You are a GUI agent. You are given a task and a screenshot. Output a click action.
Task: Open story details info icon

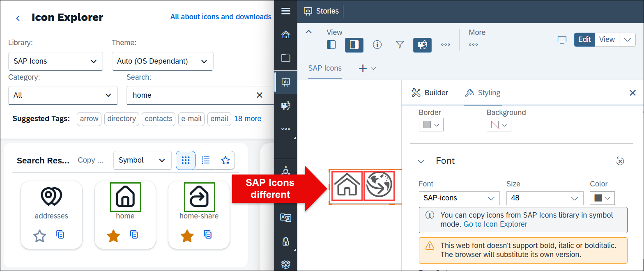pos(377,45)
